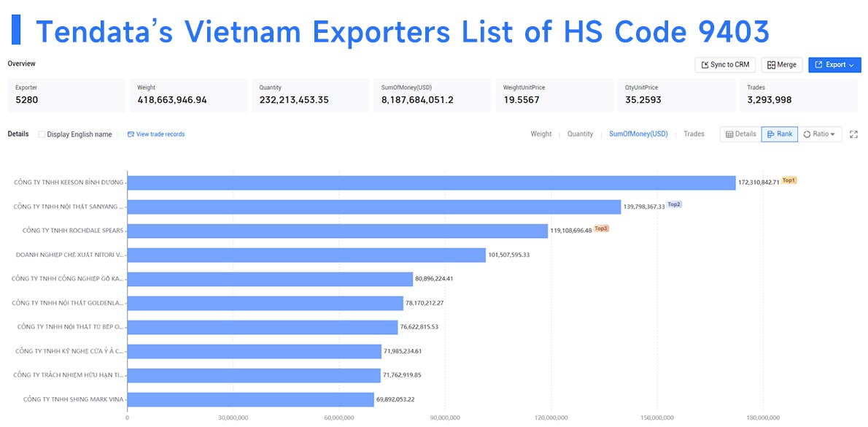Click the WeightUnitPrice 19.5567 value
This screenshot has height=427, width=868.
click(521, 100)
